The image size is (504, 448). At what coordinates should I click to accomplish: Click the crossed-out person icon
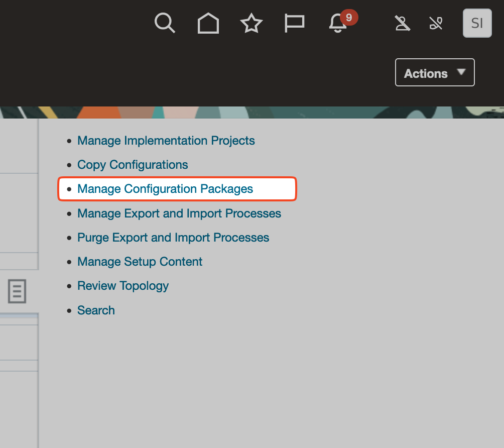point(402,23)
